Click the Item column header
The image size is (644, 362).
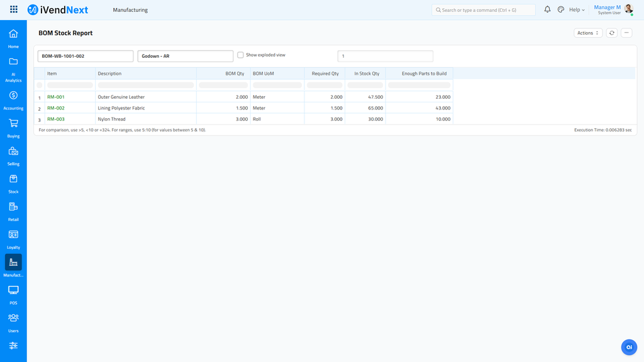70,74
